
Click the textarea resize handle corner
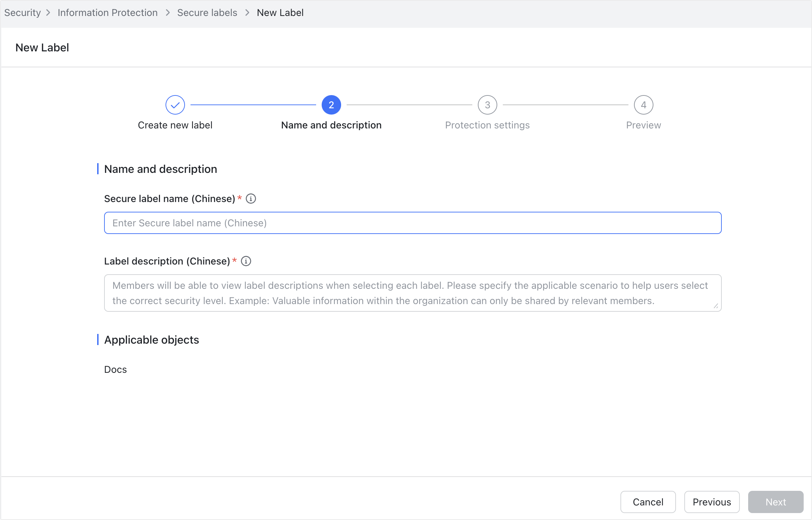716,306
